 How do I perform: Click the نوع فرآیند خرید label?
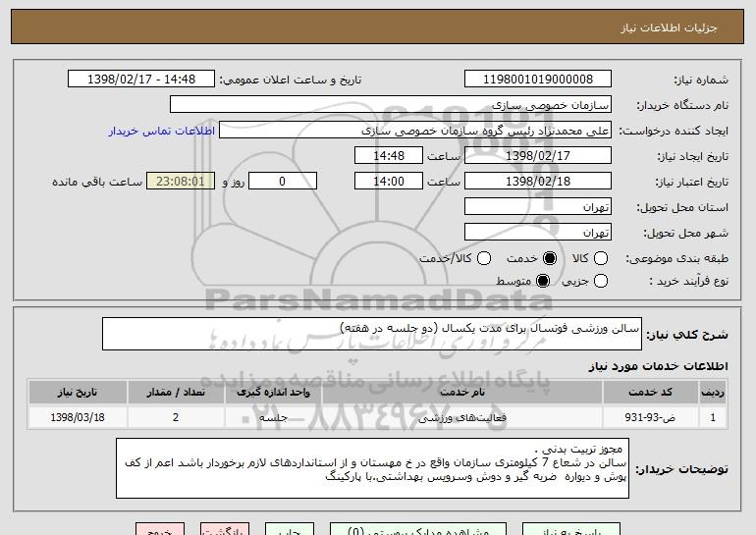pos(688,281)
